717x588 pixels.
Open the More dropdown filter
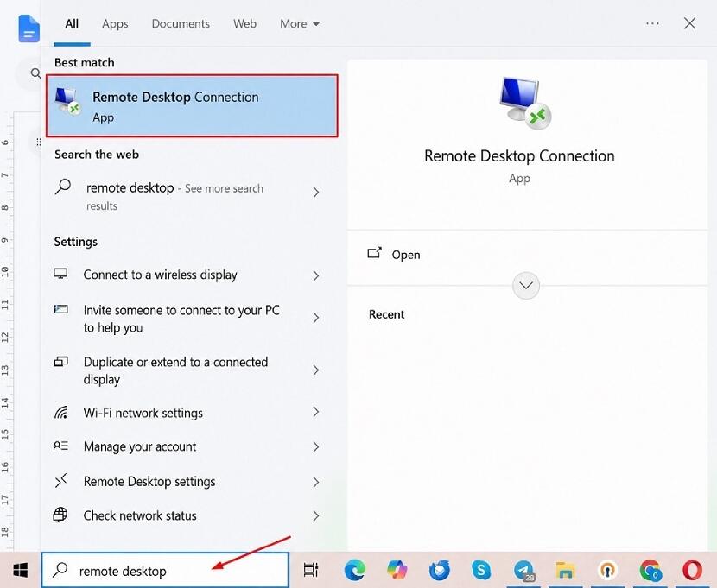tap(300, 24)
